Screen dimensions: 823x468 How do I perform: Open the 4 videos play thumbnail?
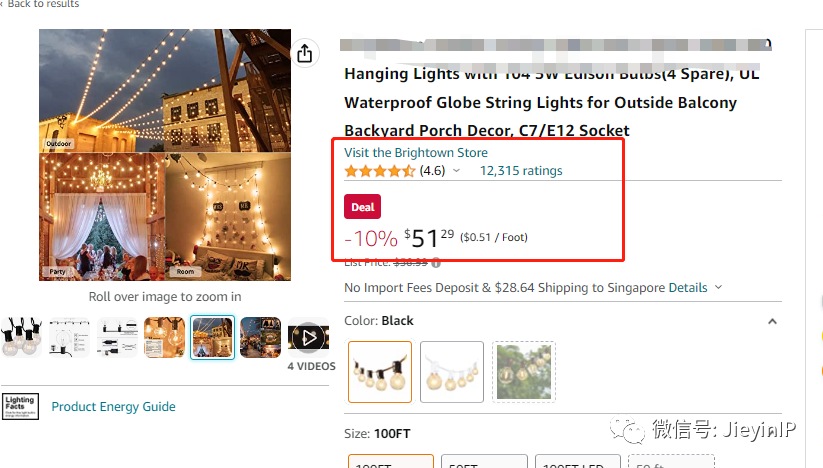[310, 338]
